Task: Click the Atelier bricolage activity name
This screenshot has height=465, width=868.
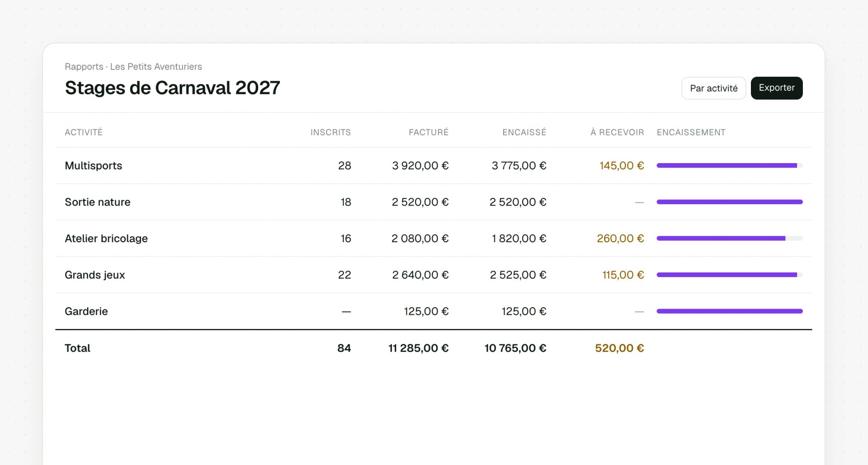Action: tap(106, 238)
